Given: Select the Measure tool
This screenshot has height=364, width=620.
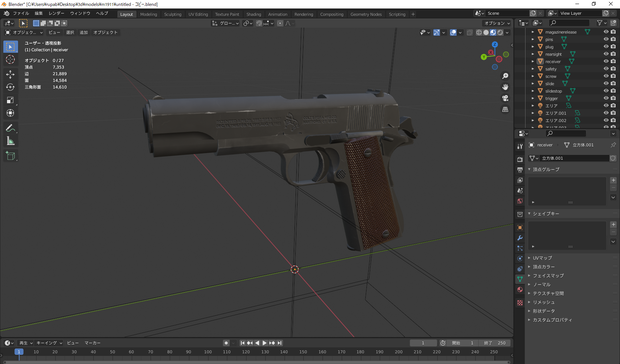Looking at the screenshot, I should [x=11, y=141].
